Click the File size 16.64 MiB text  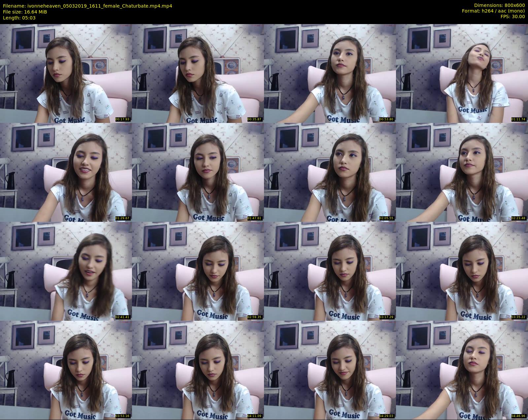[25, 12]
